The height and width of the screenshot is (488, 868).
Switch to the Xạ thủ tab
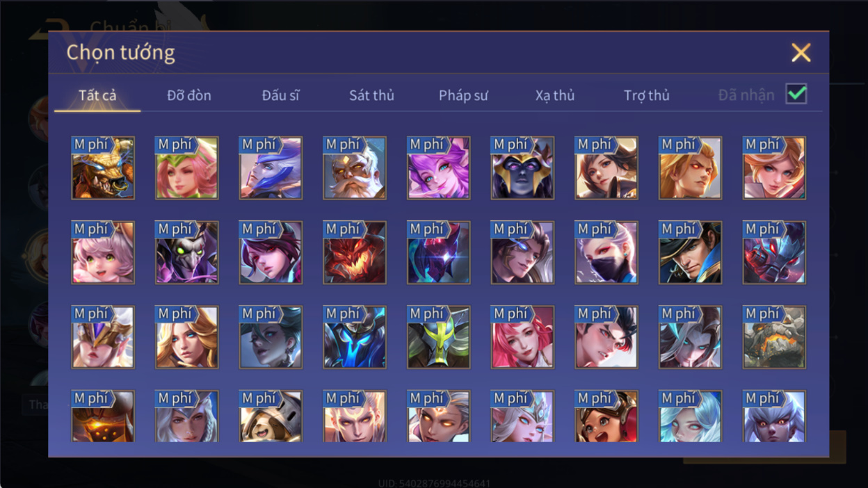click(x=555, y=95)
